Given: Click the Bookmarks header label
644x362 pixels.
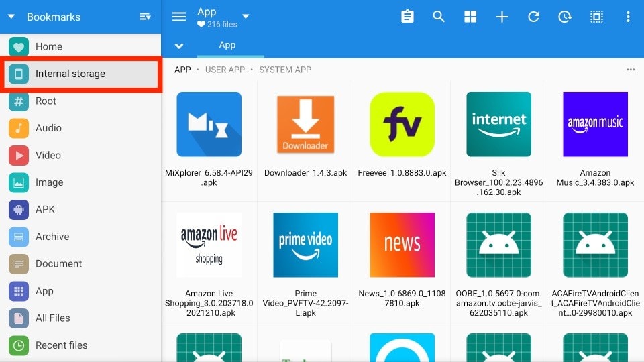Looking at the screenshot, I should pyautogui.click(x=54, y=17).
